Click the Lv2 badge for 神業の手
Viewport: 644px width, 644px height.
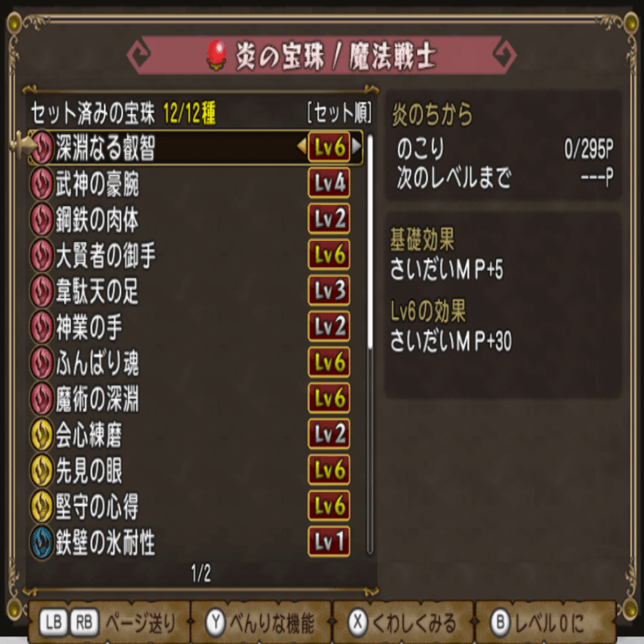tap(329, 326)
